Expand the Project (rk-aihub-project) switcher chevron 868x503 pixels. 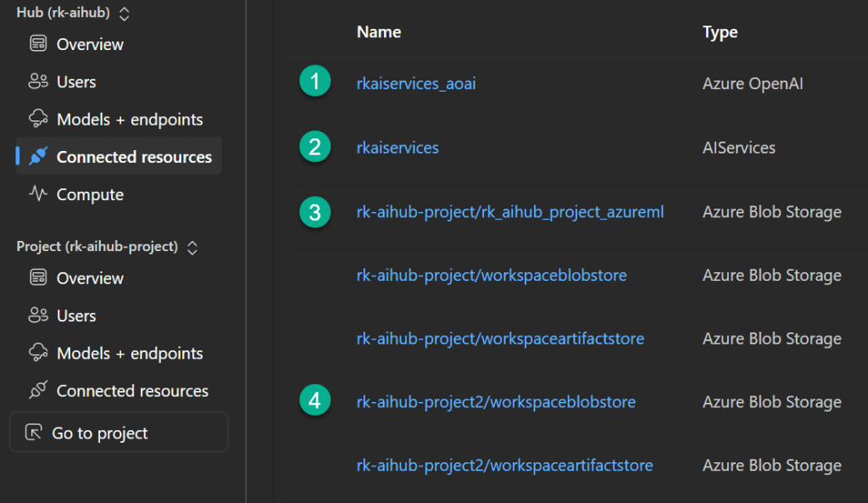click(192, 247)
